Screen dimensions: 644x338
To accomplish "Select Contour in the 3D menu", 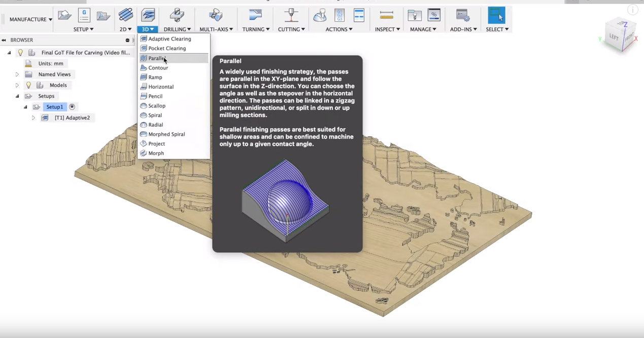I will 174,68.
